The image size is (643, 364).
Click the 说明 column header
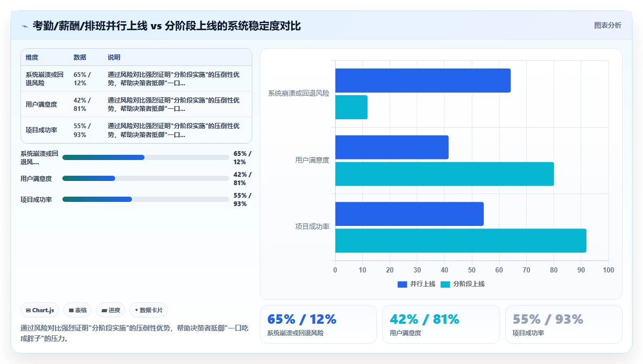(x=114, y=58)
